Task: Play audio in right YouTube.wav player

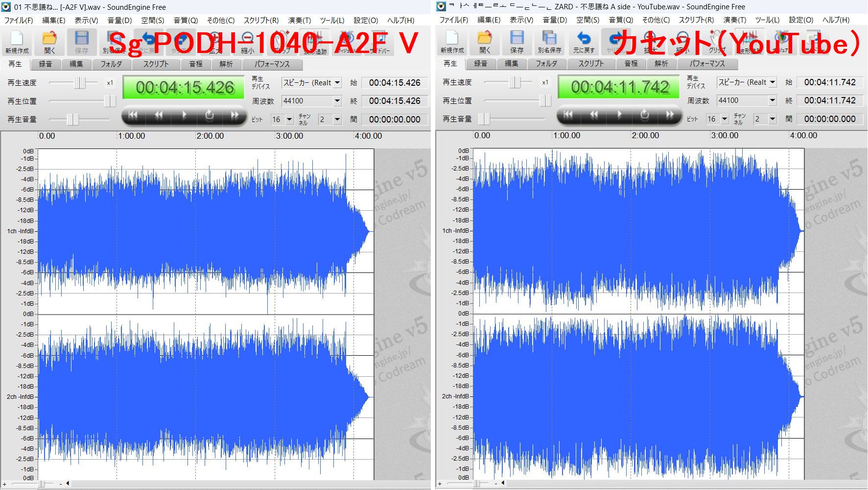Action: [619, 115]
